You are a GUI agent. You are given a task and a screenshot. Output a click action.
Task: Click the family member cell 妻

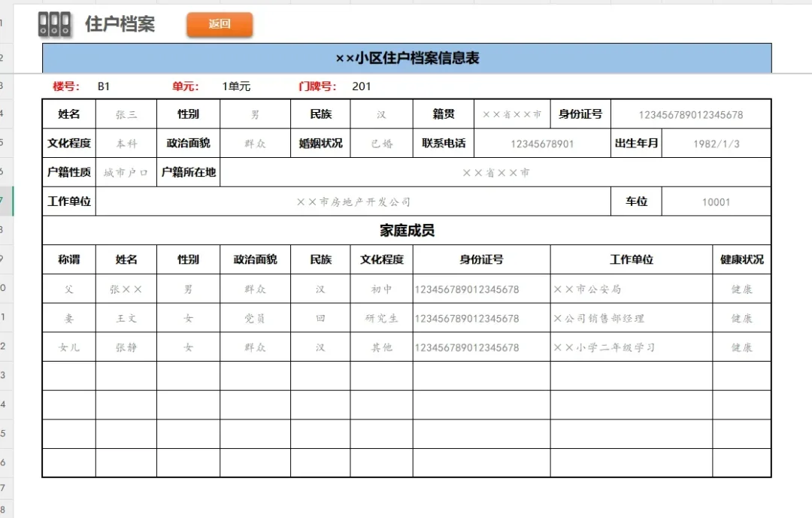tap(69, 318)
